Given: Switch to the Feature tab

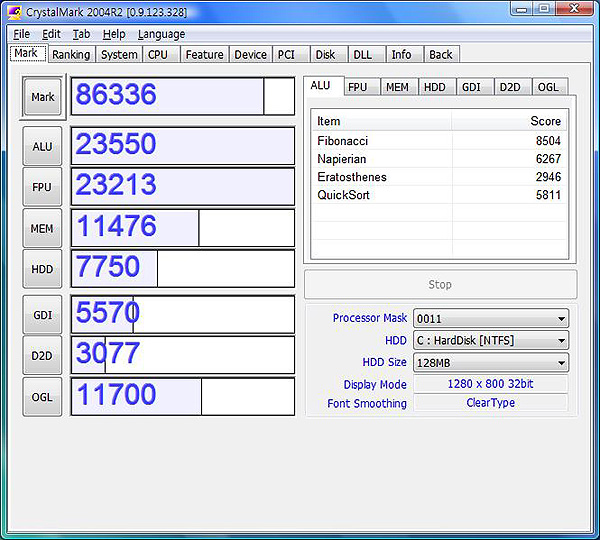Looking at the screenshot, I should 205,54.
